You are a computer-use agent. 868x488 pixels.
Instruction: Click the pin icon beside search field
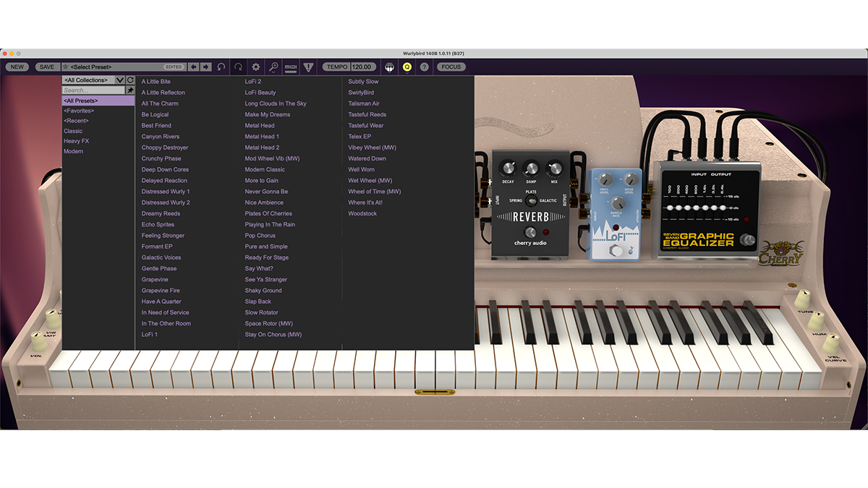130,90
